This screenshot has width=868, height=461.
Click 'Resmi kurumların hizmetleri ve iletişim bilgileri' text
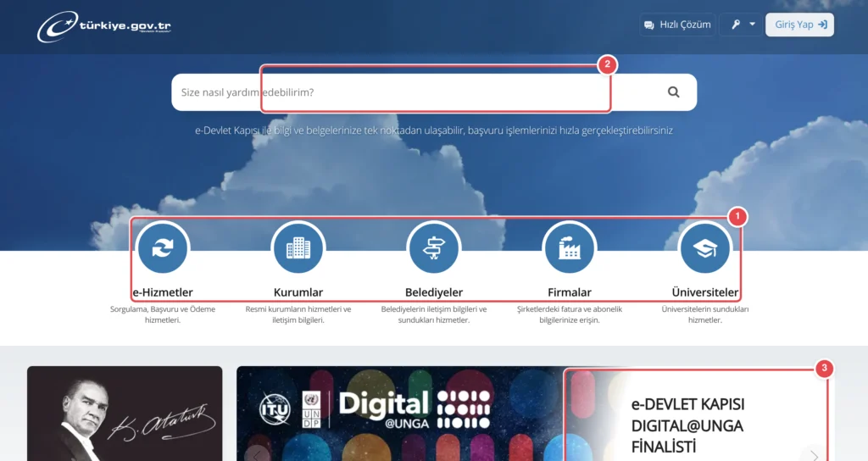tap(298, 314)
